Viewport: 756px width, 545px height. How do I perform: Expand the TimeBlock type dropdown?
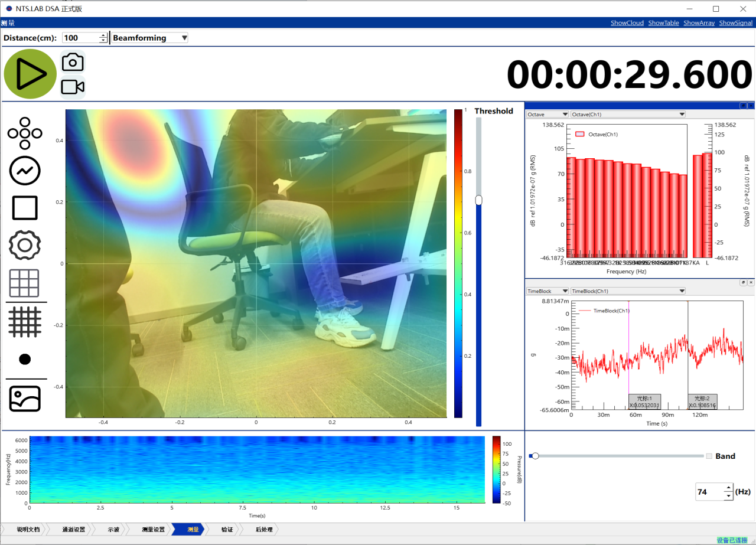coord(548,291)
